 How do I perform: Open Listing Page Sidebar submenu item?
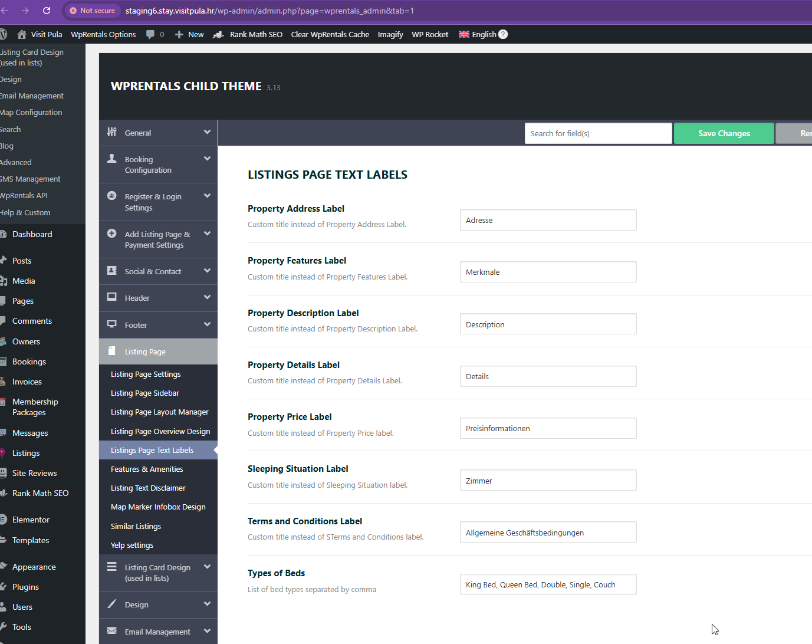[145, 393]
